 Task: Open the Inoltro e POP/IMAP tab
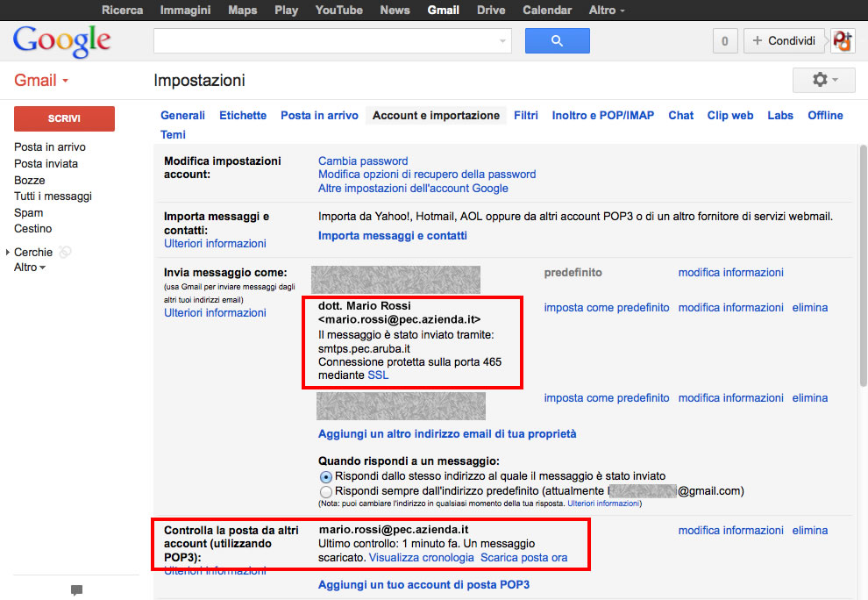point(602,116)
